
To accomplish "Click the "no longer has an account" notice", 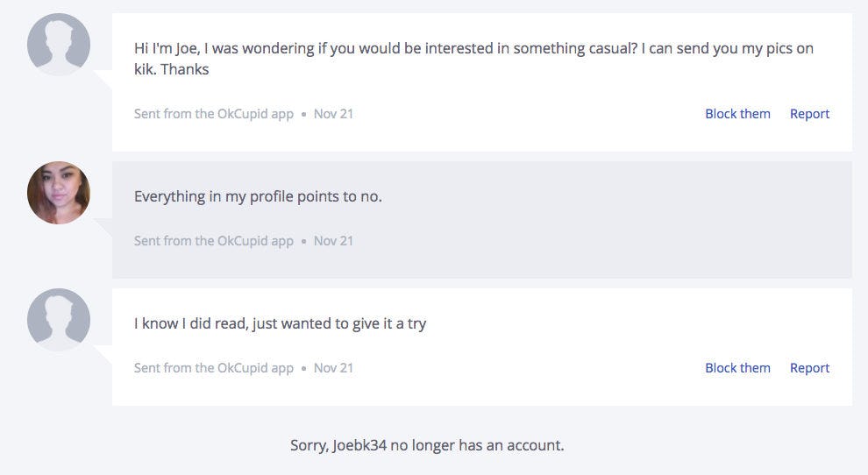I will coord(427,445).
